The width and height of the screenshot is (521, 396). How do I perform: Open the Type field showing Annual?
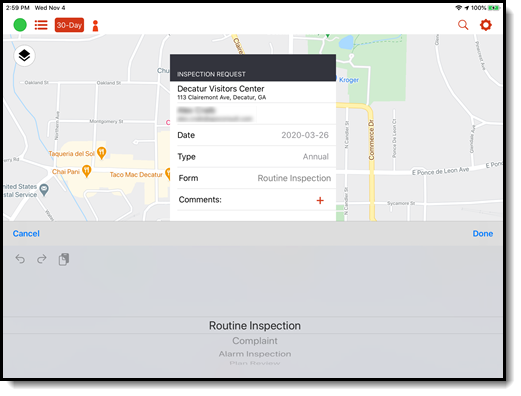pos(253,157)
